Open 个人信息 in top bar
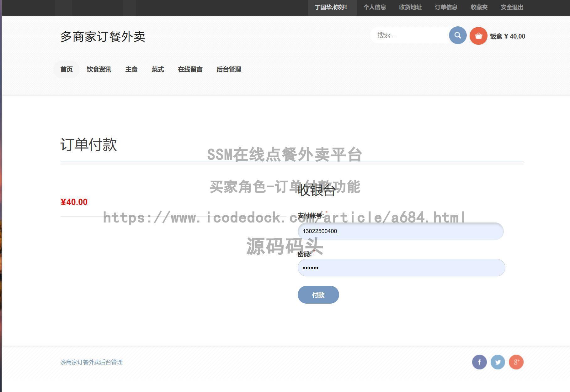This screenshot has height=392, width=570. 375,7
